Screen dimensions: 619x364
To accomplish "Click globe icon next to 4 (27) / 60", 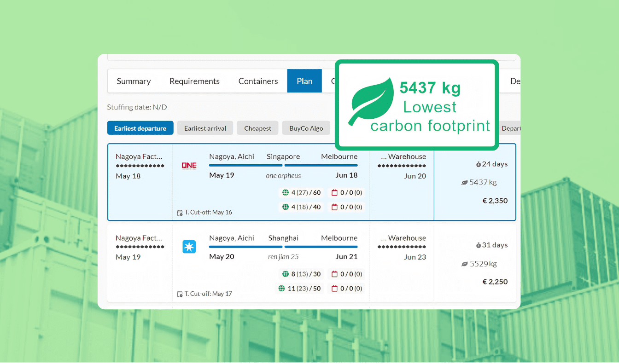I will (x=286, y=192).
